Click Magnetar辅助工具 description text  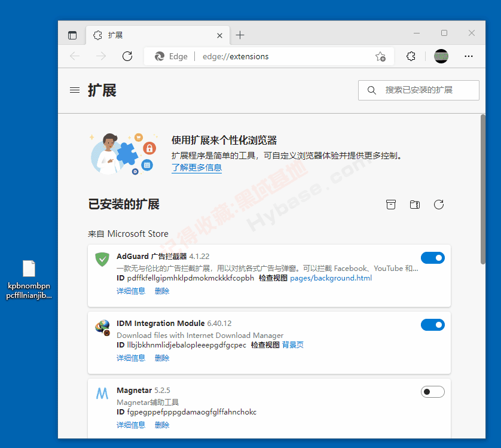(x=148, y=403)
